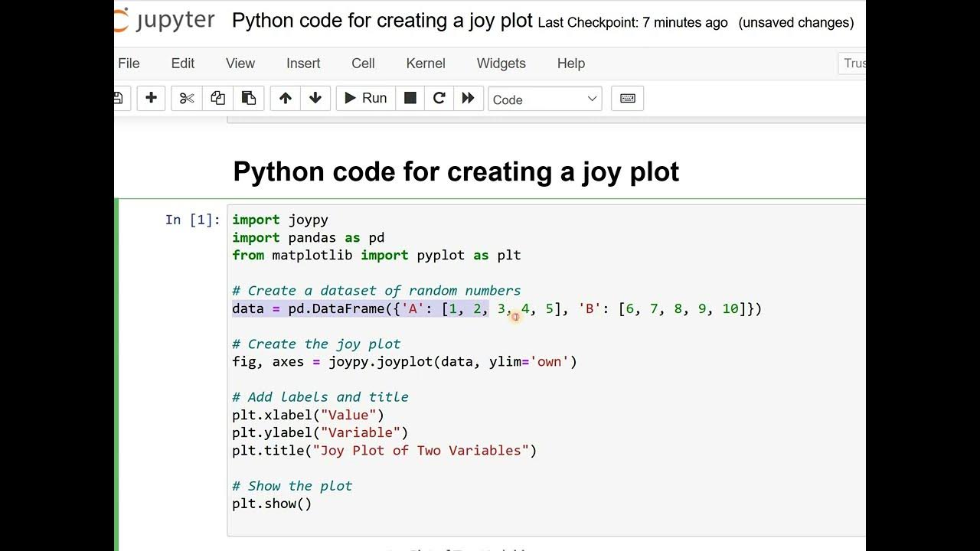Open the Kernel menu
This screenshot has width=980, height=551.
426,64
